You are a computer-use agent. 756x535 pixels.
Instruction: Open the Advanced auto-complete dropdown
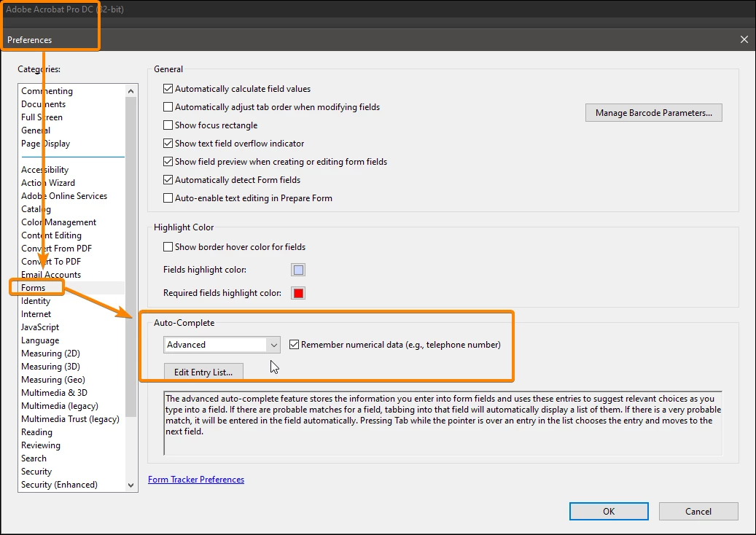tap(222, 345)
